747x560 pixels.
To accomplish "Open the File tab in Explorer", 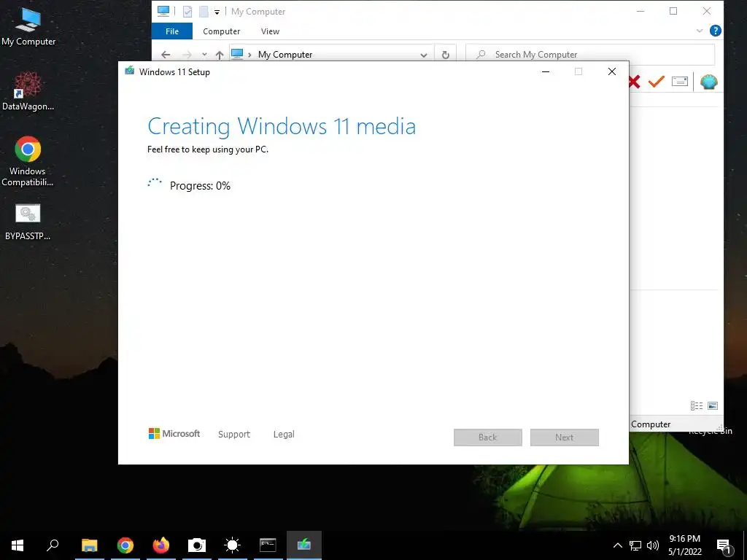I will point(172,31).
